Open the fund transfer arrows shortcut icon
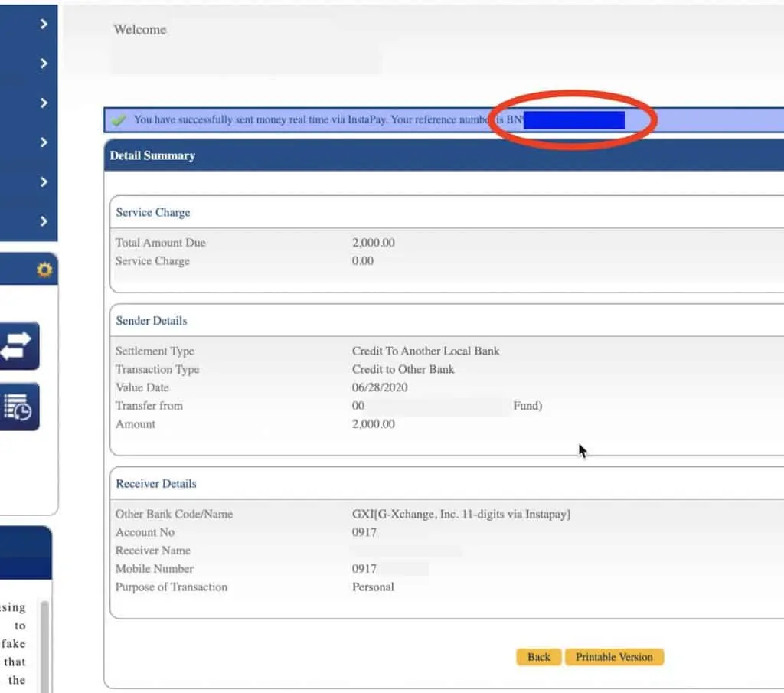Viewport: 784px width, 693px height. [19, 346]
